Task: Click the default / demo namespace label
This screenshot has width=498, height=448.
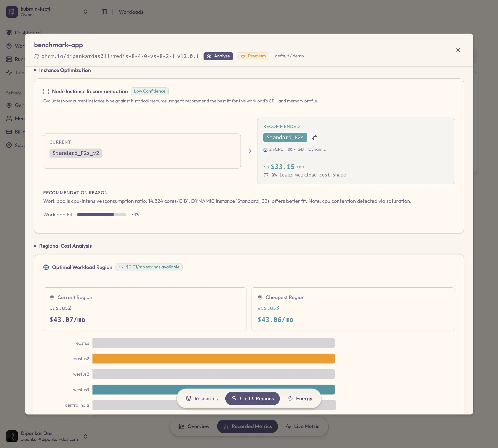Action: pos(289,56)
